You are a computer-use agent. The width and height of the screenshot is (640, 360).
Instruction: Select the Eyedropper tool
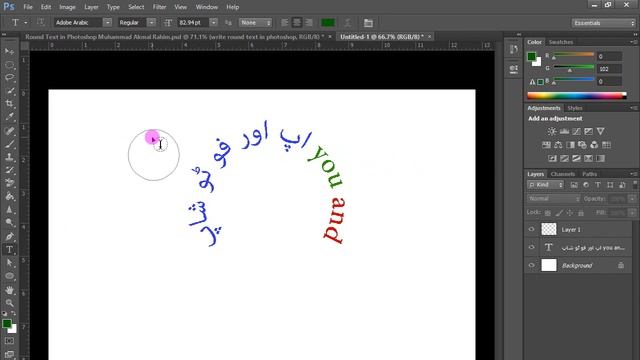coord(9,117)
